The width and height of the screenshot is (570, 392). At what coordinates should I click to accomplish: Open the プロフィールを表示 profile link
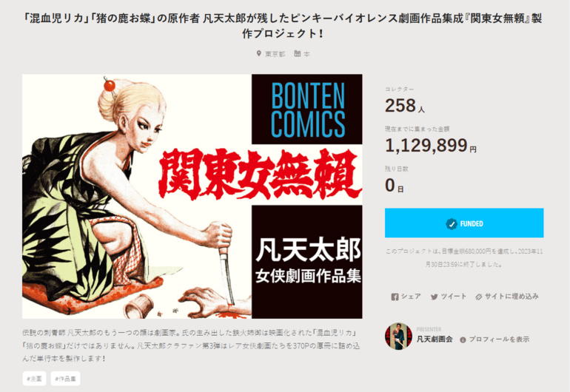(x=499, y=339)
